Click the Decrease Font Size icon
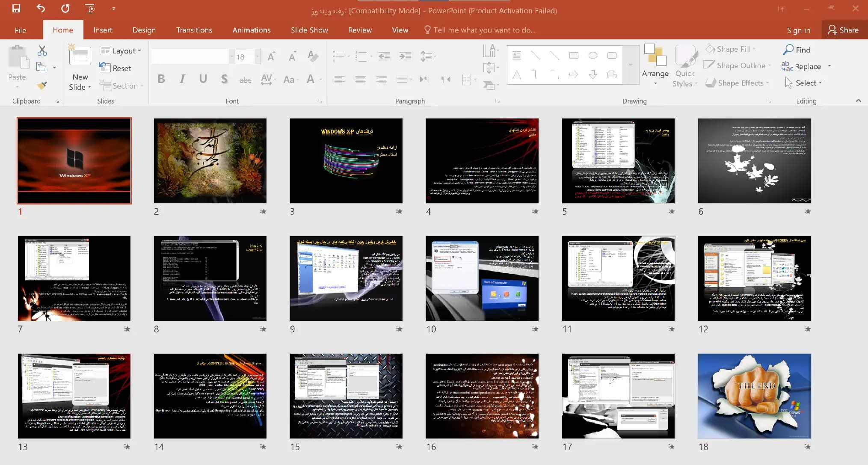 pos(292,56)
